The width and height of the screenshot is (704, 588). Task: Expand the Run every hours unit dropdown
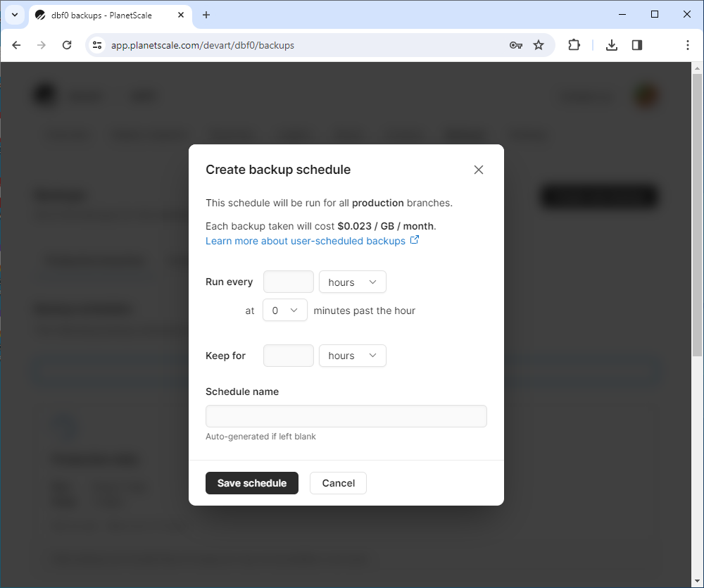[x=353, y=282]
